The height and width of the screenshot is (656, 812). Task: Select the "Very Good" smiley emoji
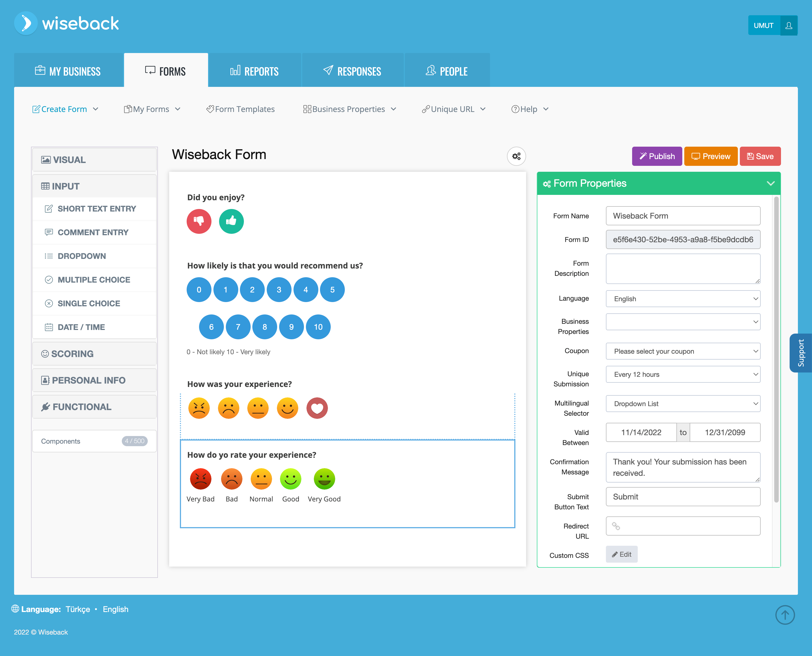coord(324,478)
